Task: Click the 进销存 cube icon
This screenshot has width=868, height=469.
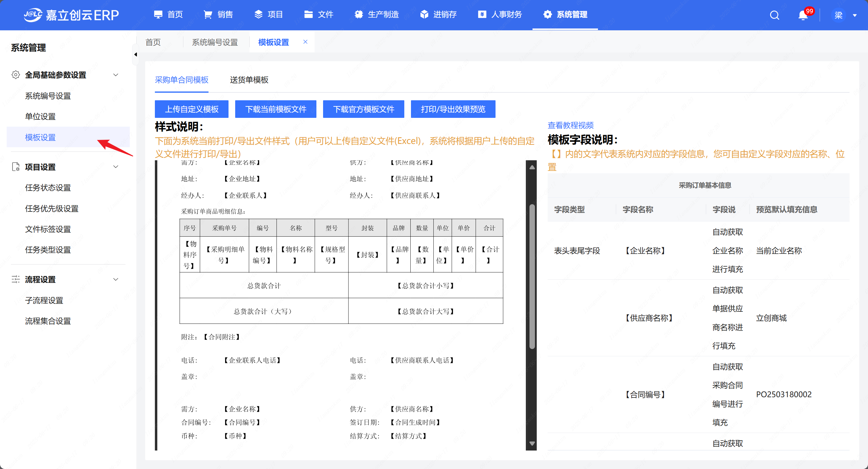Action: pos(424,15)
